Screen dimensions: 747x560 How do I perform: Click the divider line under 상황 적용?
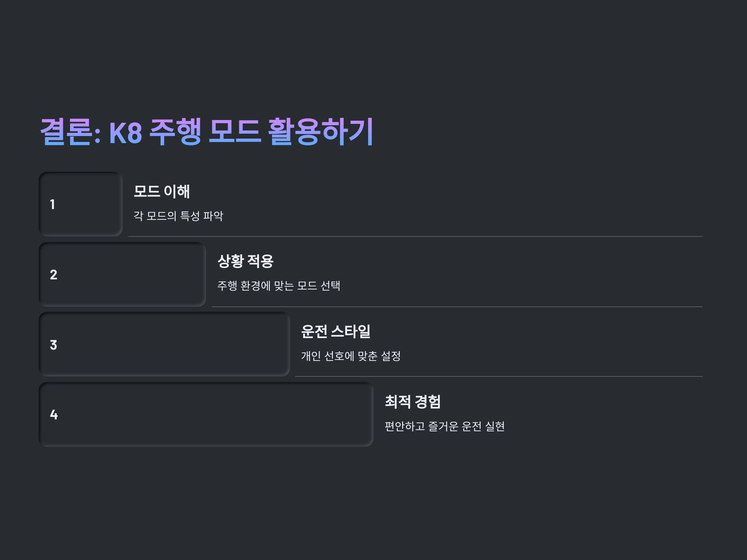(x=457, y=307)
